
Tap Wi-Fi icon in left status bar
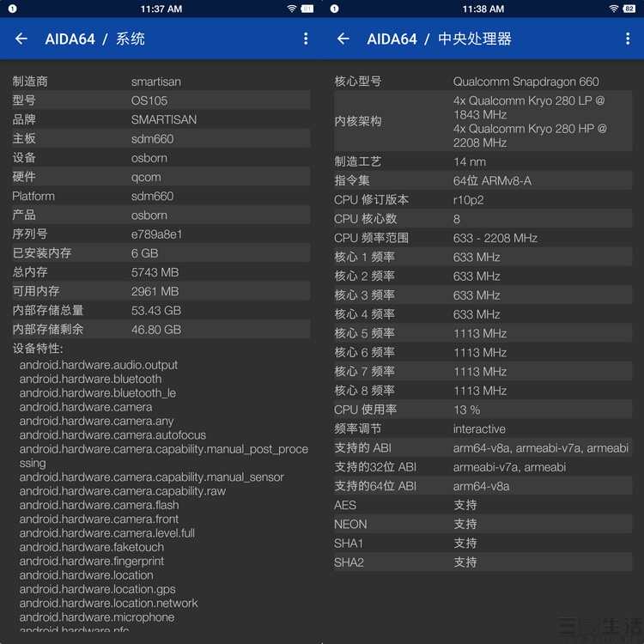pyautogui.click(x=292, y=9)
